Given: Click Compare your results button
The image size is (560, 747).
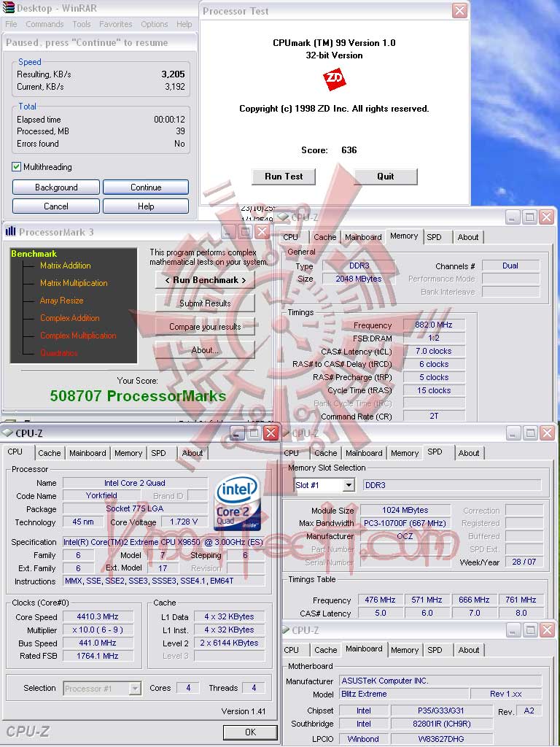Looking at the screenshot, I should 205,327.
